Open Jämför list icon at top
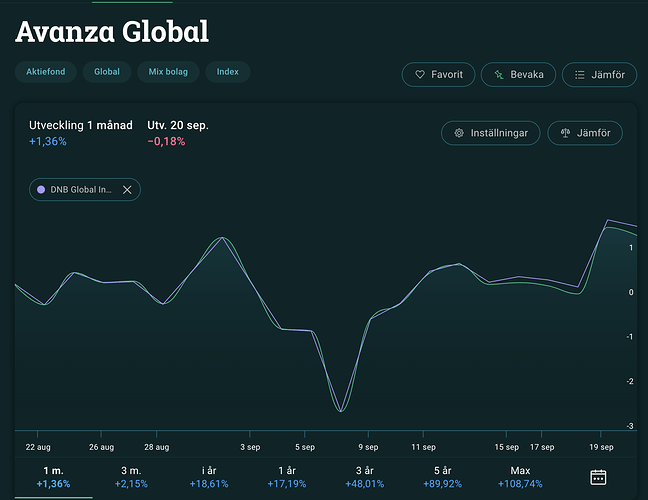This screenshot has width=648, height=500. coord(579,75)
